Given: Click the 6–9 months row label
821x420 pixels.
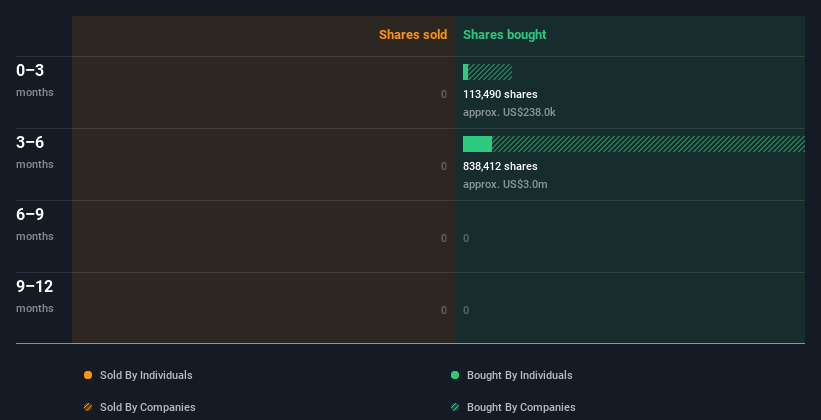Looking at the screenshot, I should tap(35, 224).
